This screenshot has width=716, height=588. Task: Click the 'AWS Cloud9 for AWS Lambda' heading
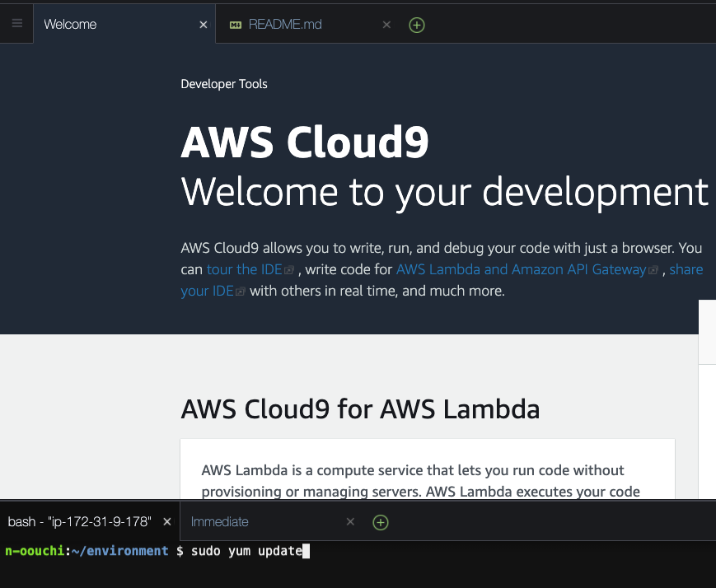360,408
